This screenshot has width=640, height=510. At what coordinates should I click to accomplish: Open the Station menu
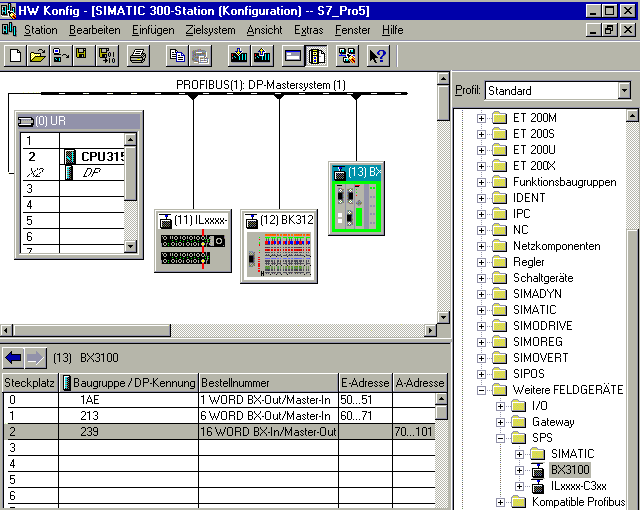coord(40,30)
